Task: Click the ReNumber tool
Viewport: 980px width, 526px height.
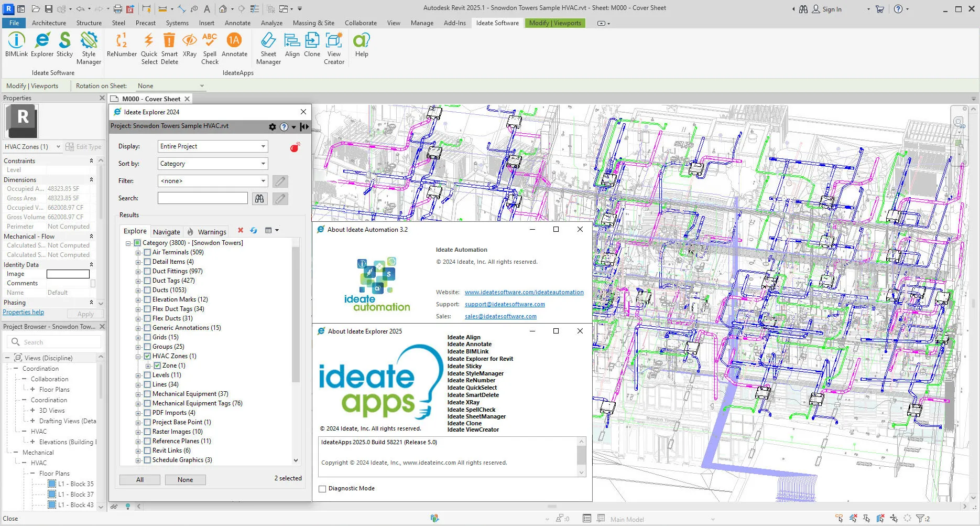Action: coord(122,45)
